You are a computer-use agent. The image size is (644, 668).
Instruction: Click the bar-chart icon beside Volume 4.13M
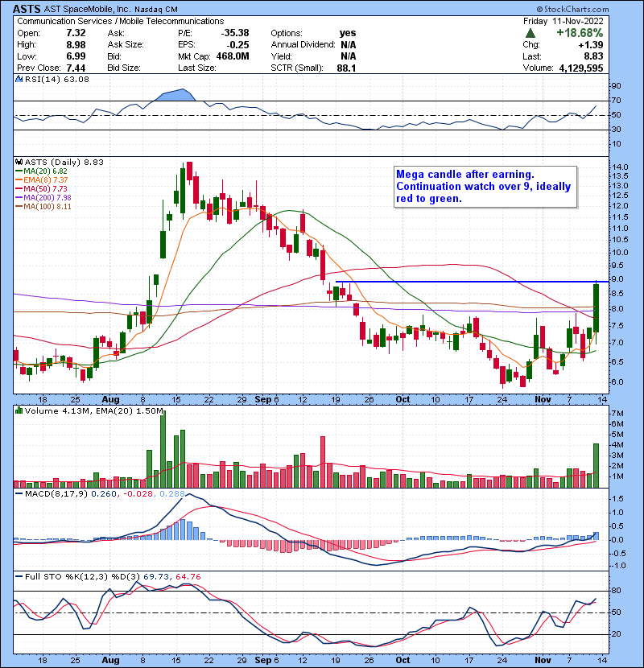click(19, 410)
